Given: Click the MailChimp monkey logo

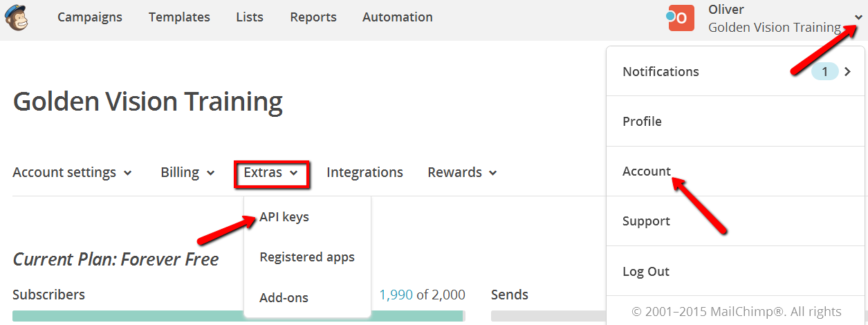Looking at the screenshot, I should pyautogui.click(x=17, y=18).
